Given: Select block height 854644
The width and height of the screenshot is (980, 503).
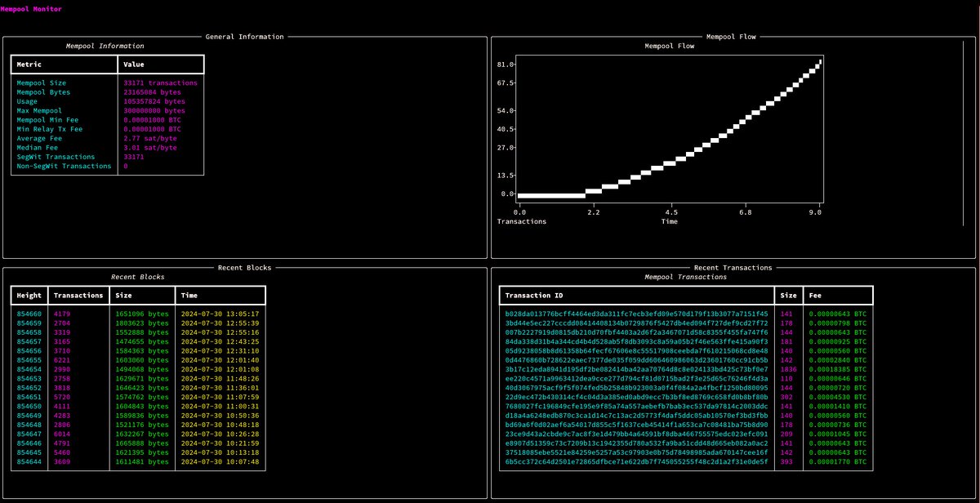Looking at the screenshot, I should 29,462.
